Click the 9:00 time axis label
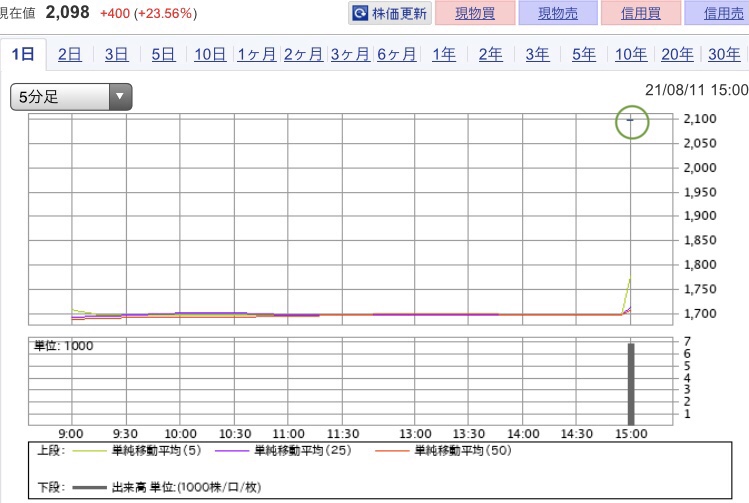The image size is (749, 503). 71,434
